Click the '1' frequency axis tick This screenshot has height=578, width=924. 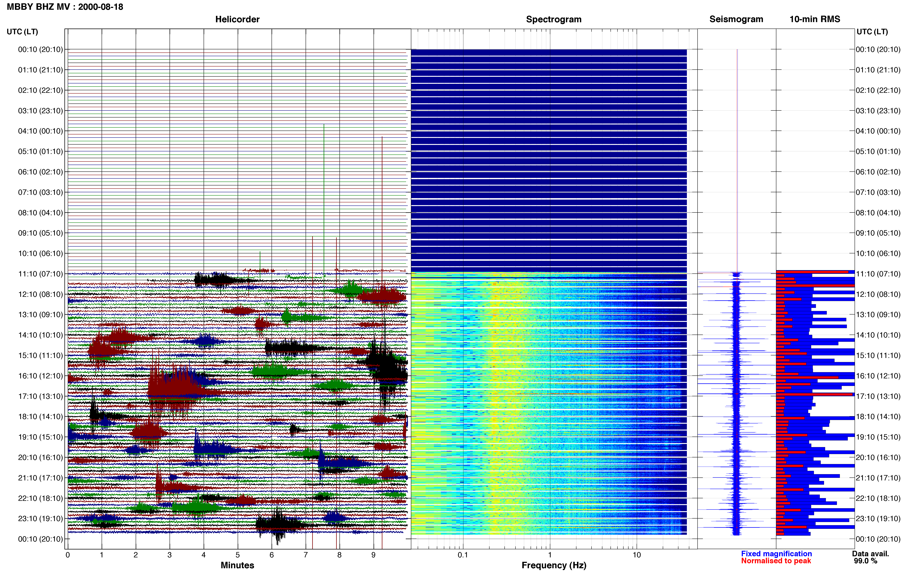pos(550,555)
